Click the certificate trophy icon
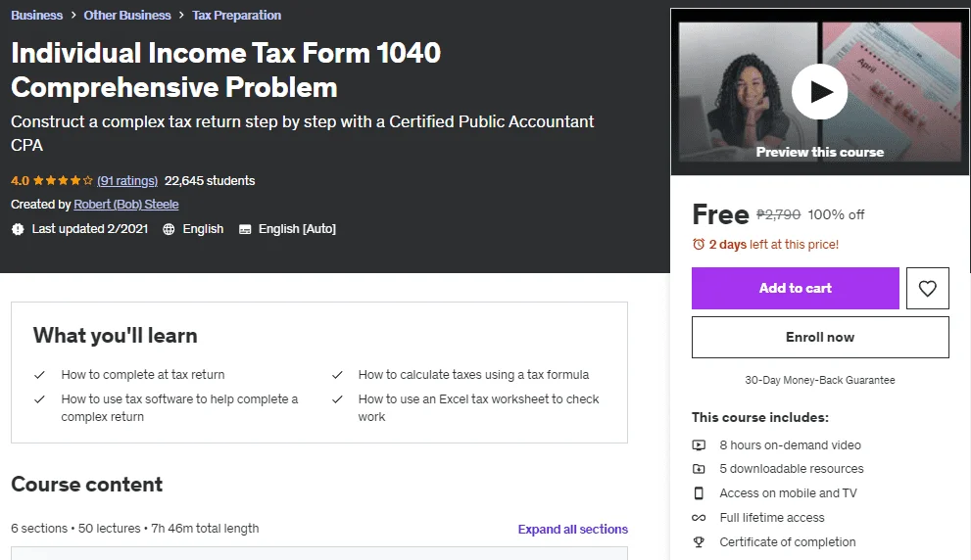Image resolution: width=971 pixels, height=560 pixels. [x=699, y=542]
